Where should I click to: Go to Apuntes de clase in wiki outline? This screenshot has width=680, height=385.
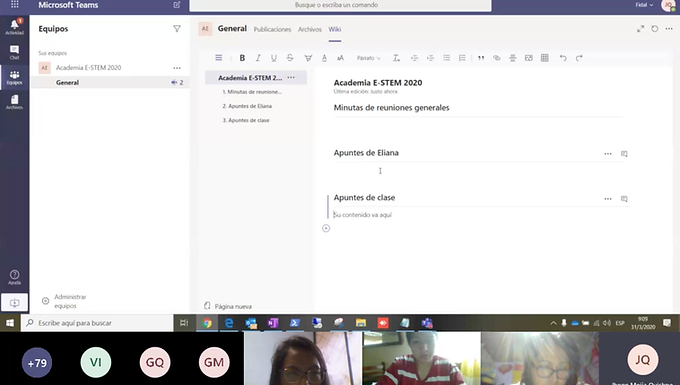pyautogui.click(x=246, y=120)
